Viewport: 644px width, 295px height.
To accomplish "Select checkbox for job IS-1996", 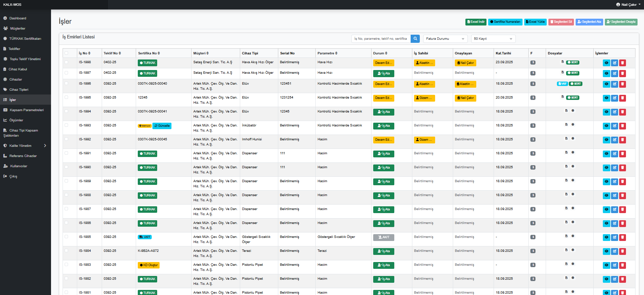I will point(66,83).
